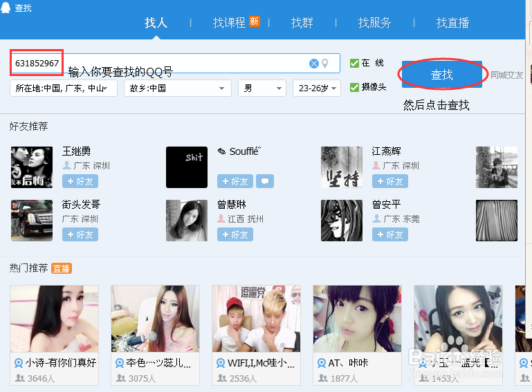Clear the search field with the X icon
The width and height of the screenshot is (532, 392).
314,64
